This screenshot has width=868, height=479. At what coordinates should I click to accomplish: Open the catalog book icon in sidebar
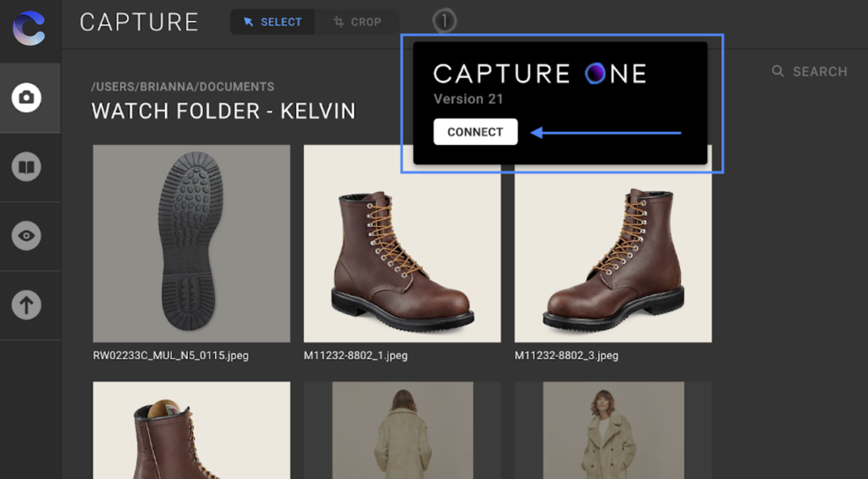point(26,167)
